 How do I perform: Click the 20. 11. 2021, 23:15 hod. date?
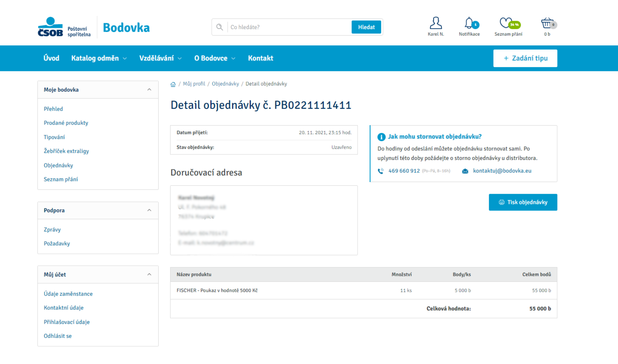click(325, 133)
